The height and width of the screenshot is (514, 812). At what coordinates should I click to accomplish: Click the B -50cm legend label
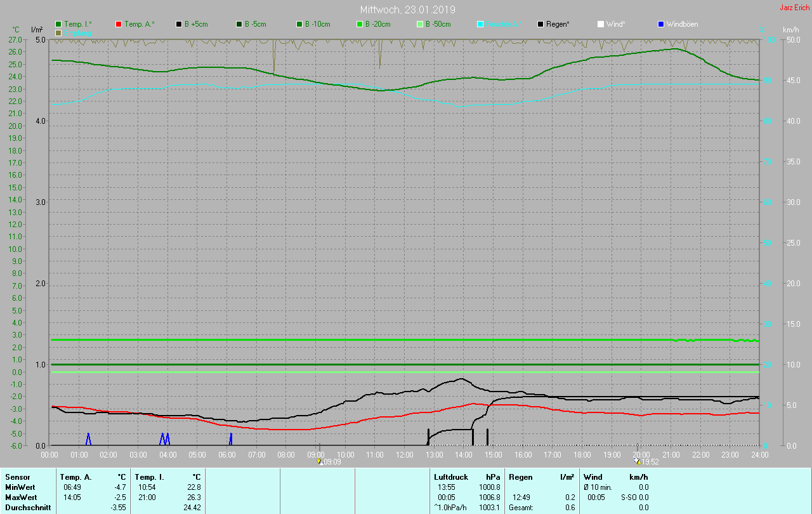[x=438, y=24]
